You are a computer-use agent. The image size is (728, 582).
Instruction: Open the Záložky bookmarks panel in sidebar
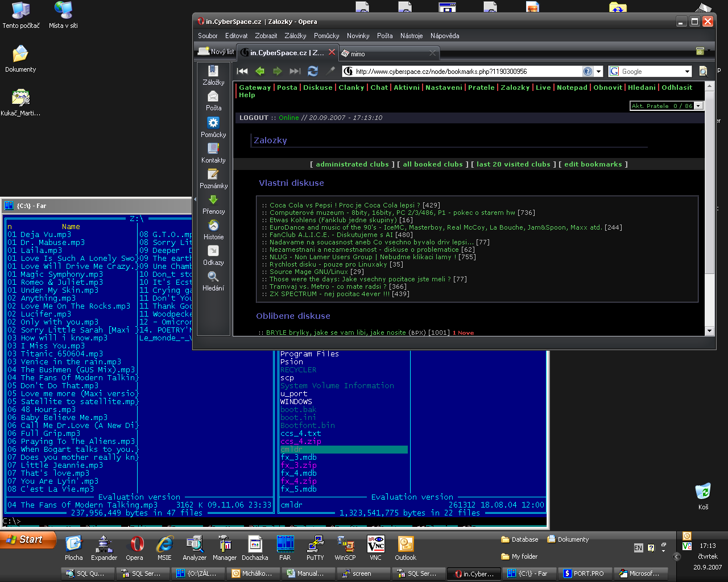point(213,74)
